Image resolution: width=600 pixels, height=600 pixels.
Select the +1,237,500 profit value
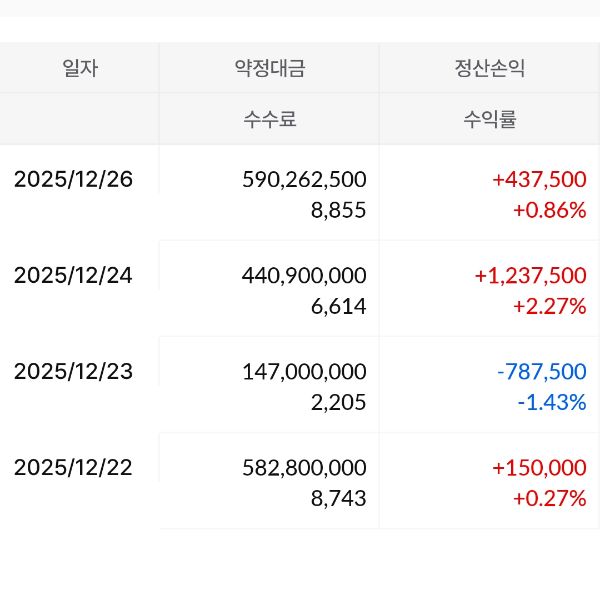coord(532,276)
